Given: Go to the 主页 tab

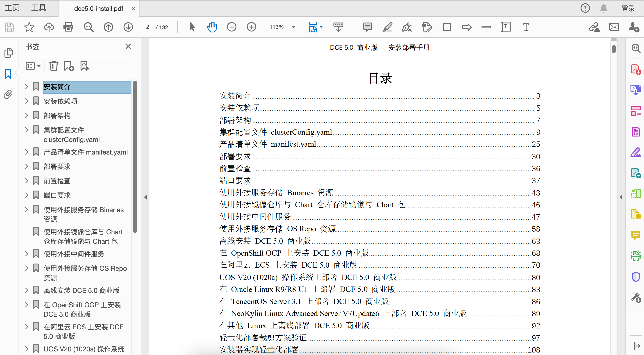Looking at the screenshot, I should (12, 8).
